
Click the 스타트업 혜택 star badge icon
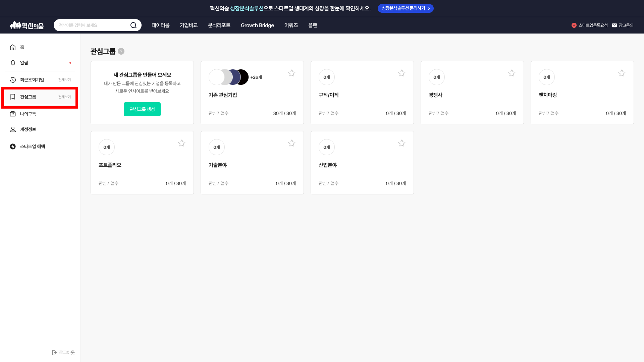pos(13,146)
